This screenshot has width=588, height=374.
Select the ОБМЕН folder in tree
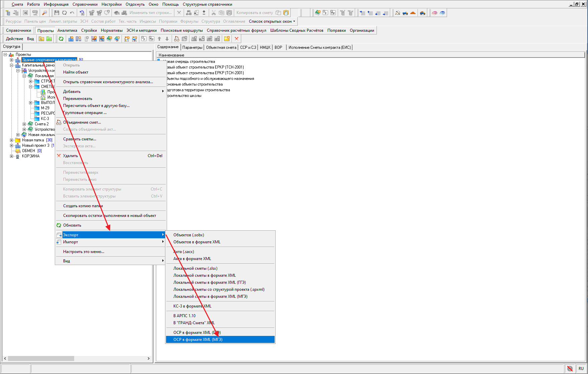tap(28, 151)
